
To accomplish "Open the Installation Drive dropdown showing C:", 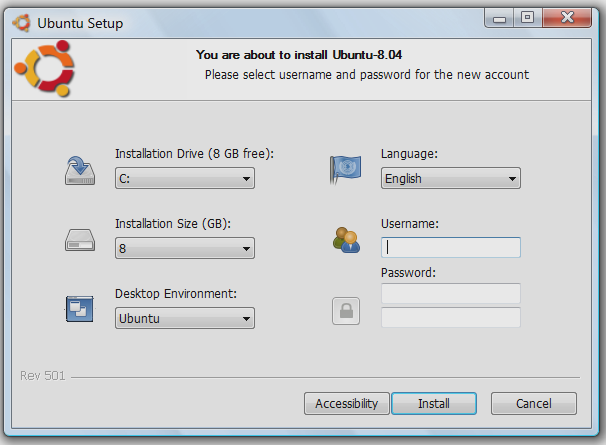I will point(185,178).
